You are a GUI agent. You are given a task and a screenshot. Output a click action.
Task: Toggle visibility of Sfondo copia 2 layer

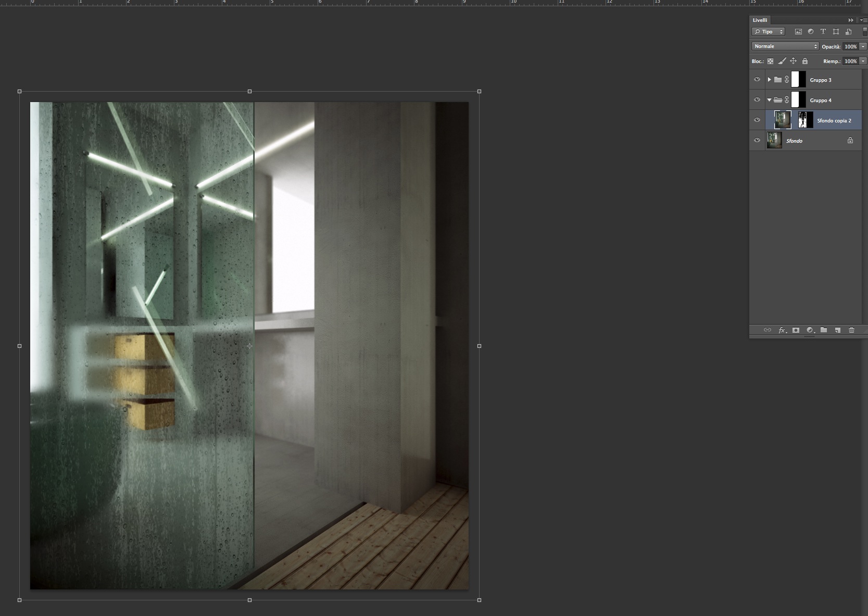(x=757, y=120)
